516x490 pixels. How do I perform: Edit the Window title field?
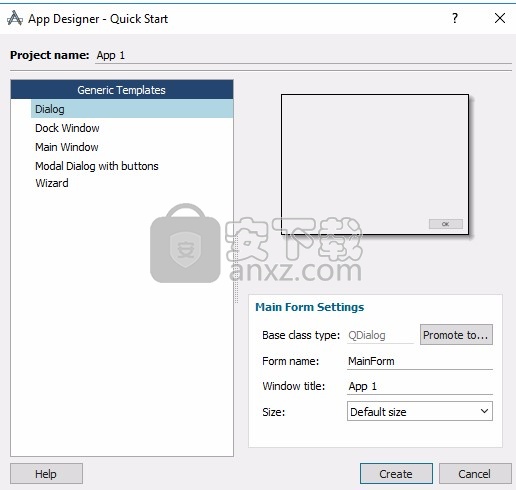(x=420, y=386)
